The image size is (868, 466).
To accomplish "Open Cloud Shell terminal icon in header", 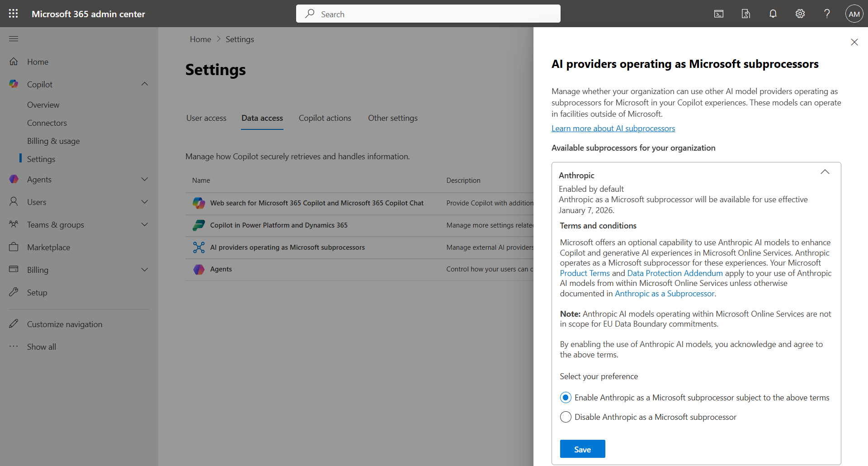I will click(x=719, y=14).
